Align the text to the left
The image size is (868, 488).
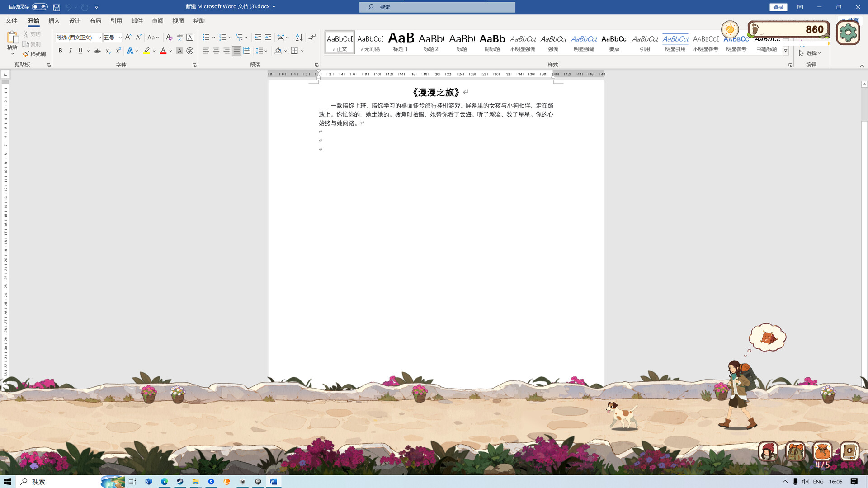(206, 51)
